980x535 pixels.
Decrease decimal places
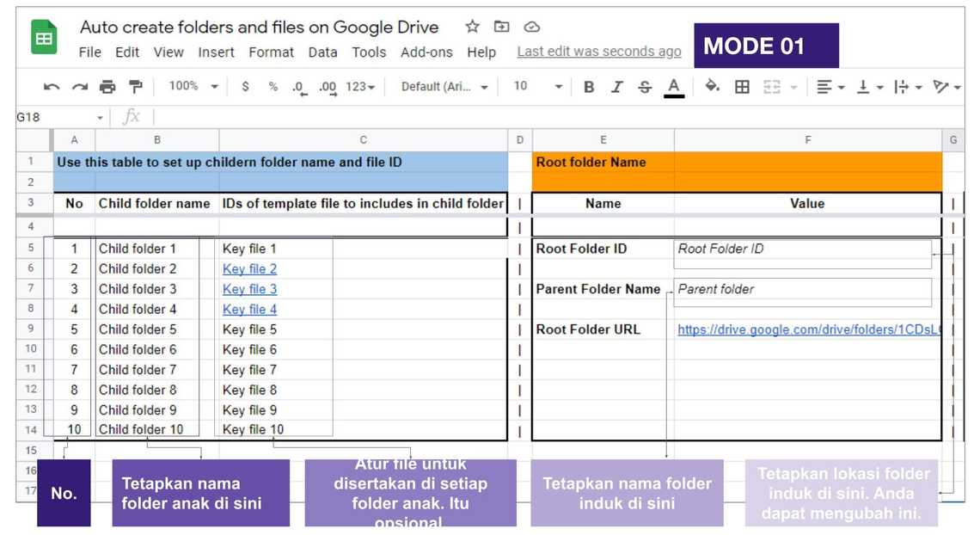299,88
